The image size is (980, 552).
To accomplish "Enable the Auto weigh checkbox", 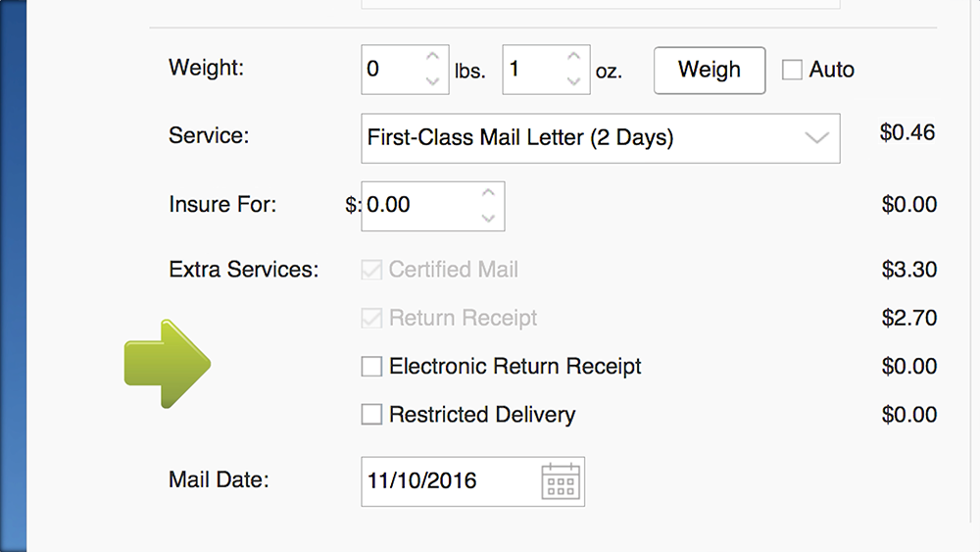I will pos(792,70).
